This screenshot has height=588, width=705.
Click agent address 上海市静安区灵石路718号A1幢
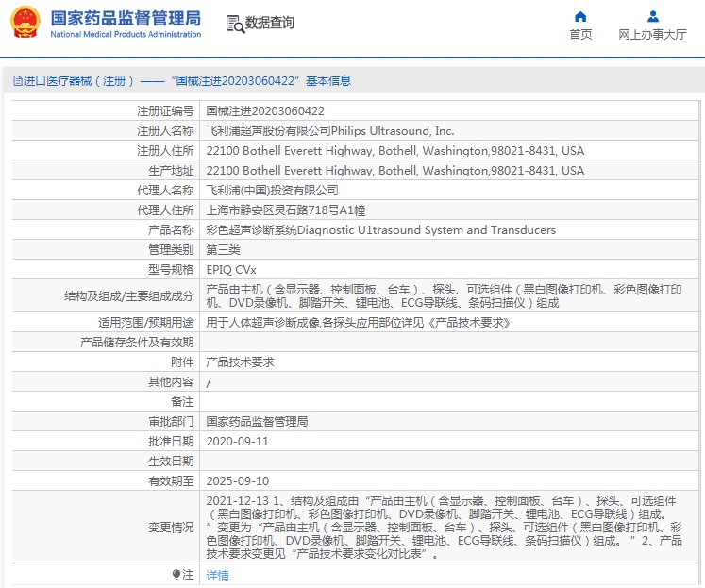[286, 210]
